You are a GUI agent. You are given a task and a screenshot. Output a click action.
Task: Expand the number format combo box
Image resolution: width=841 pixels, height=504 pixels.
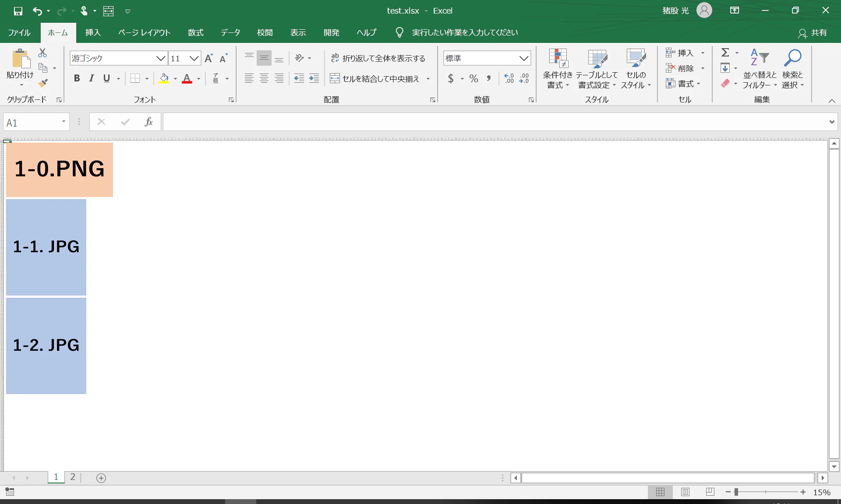point(523,58)
